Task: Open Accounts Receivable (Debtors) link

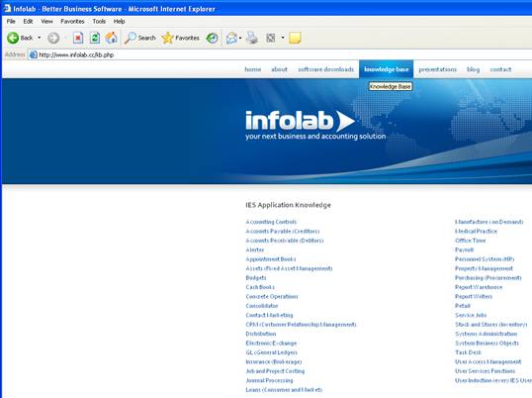Action: click(x=285, y=241)
